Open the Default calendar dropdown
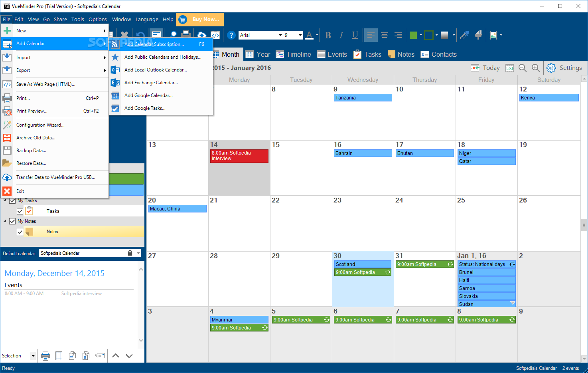Image resolution: width=588 pixels, height=373 pixels. tap(138, 253)
